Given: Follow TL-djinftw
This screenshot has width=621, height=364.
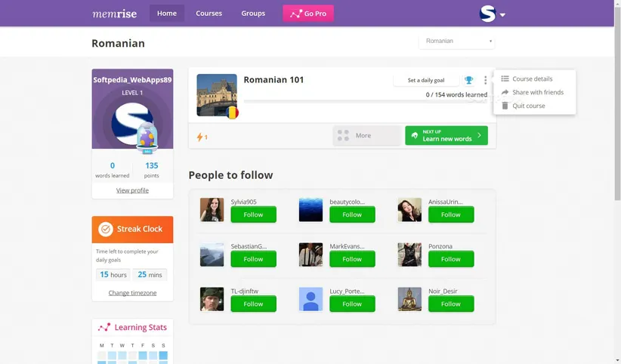Looking at the screenshot, I should (254, 304).
